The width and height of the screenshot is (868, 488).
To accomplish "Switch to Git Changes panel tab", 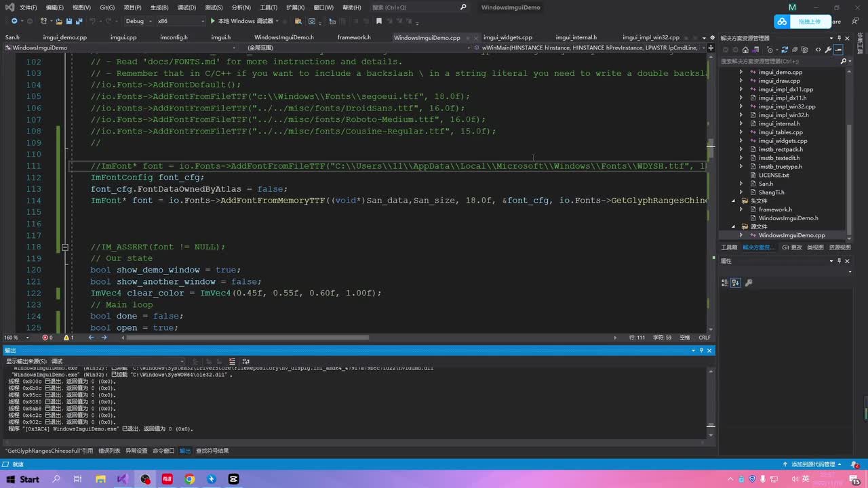I will point(791,247).
